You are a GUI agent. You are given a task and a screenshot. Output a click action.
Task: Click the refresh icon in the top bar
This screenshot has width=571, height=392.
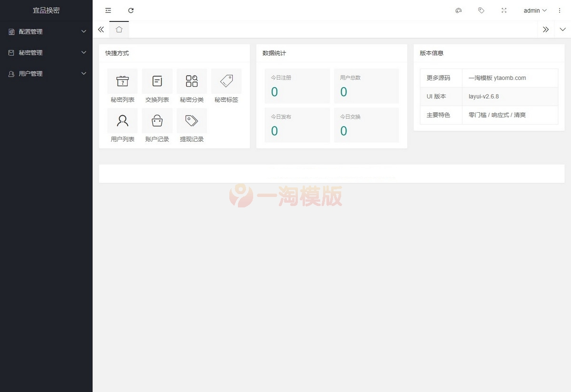coord(131,10)
